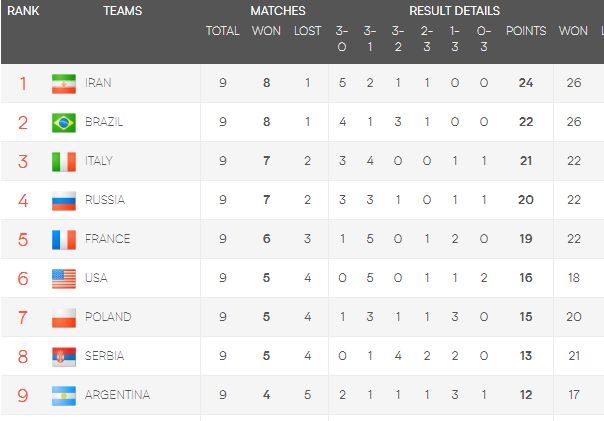The height and width of the screenshot is (421, 604).
Task: Select the ARGENTINA team name
Action: tap(117, 395)
